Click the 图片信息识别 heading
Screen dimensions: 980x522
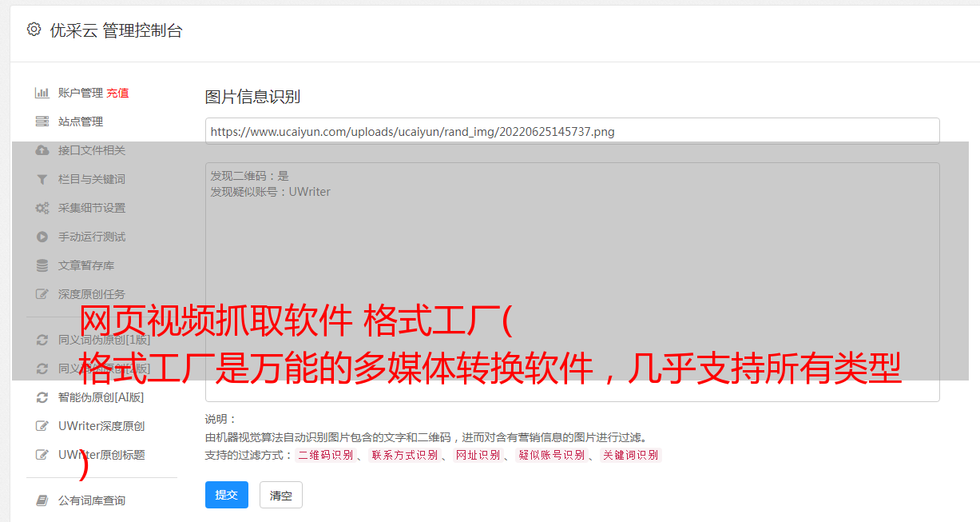pyautogui.click(x=252, y=97)
